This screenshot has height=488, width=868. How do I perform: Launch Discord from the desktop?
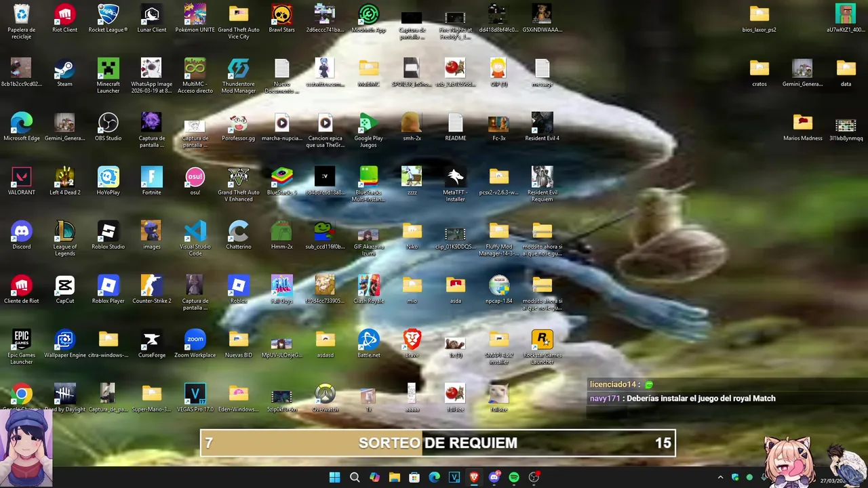point(22,235)
